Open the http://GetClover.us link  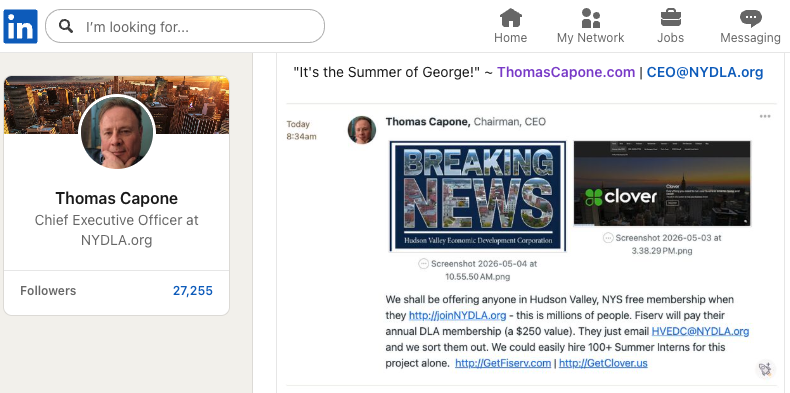click(x=603, y=363)
